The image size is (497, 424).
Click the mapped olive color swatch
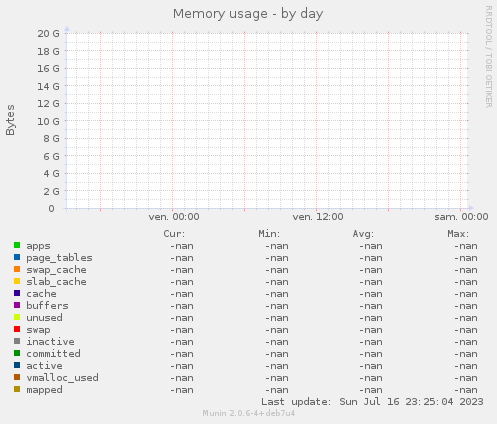[x=17, y=389]
